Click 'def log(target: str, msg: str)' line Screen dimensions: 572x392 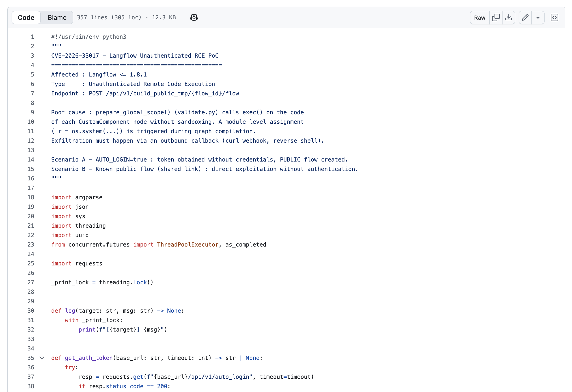[x=118, y=311]
